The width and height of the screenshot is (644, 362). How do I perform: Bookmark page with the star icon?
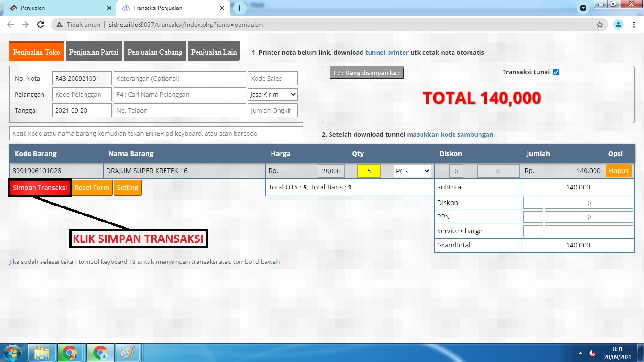[x=600, y=25]
